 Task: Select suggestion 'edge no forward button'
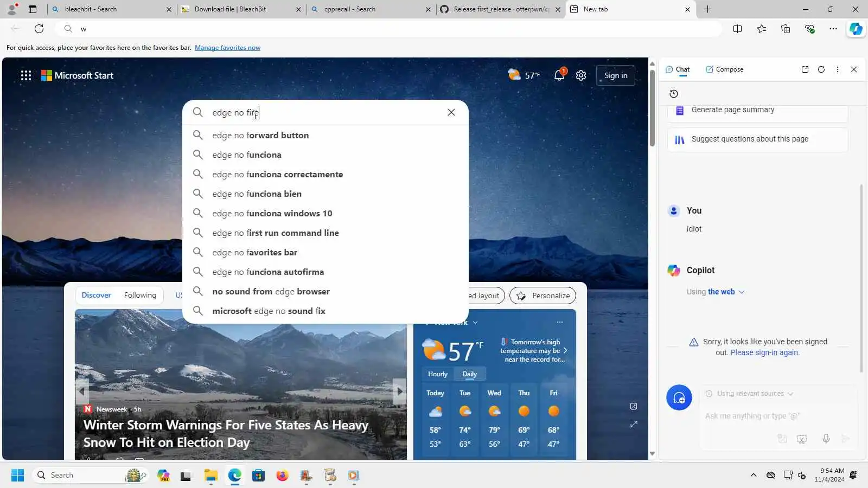click(325, 135)
